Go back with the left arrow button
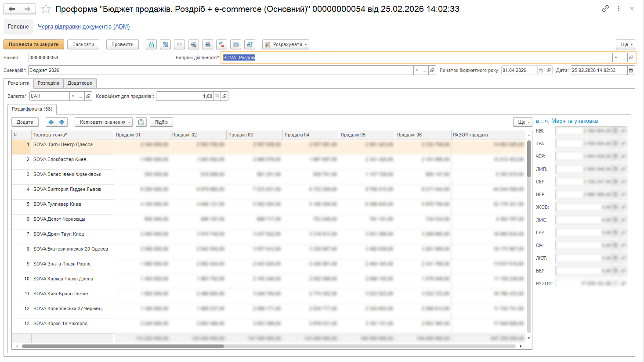The width and height of the screenshot is (644, 362). 12,9
